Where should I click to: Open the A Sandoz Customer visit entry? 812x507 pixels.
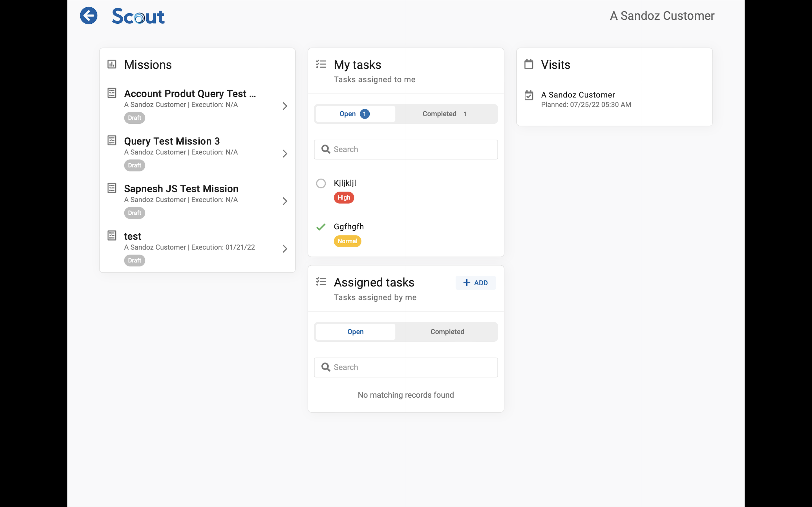pos(586,99)
